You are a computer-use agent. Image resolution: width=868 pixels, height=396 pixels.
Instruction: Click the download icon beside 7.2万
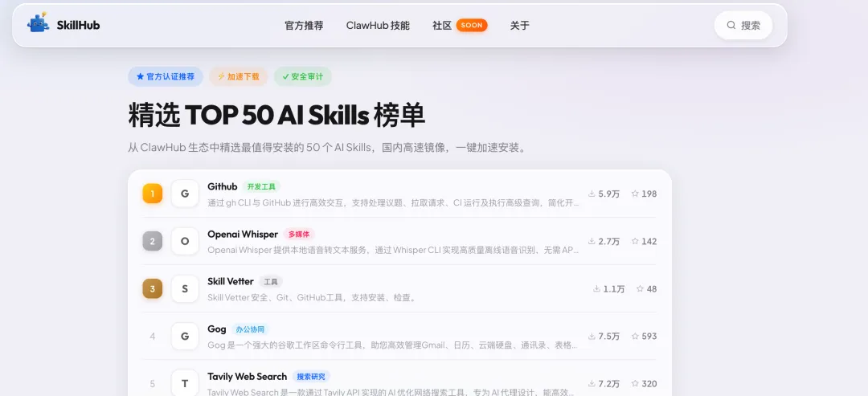tap(592, 384)
